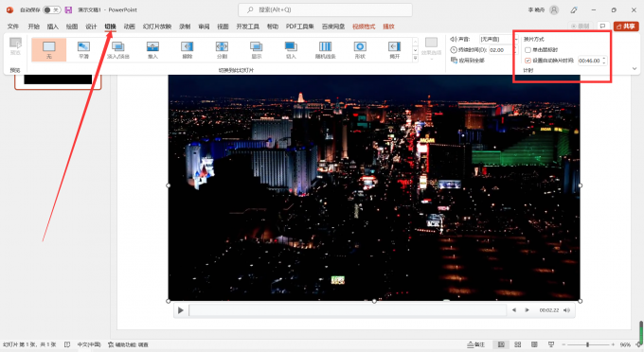Viewport: 644px width, 352px height.
Task: Choose the 推入 push transition
Action: click(152, 49)
